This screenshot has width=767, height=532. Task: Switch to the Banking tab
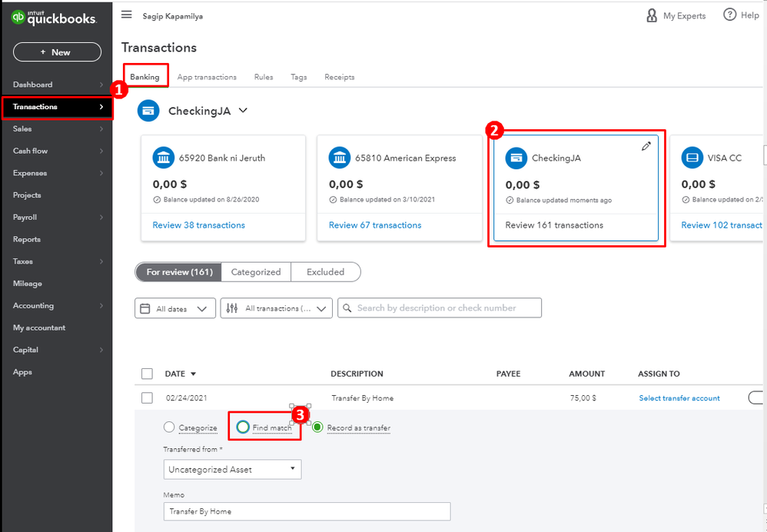click(144, 77)
